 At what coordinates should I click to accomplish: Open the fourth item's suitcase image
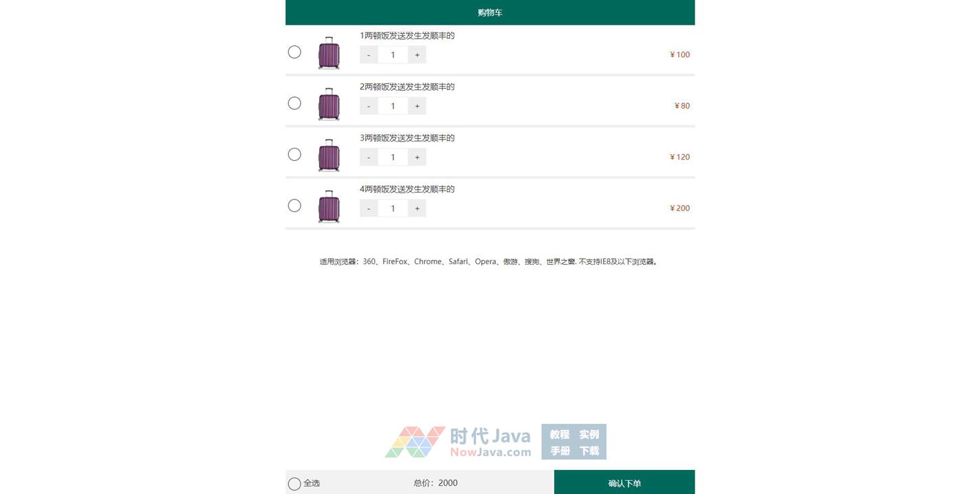pos(329,206)
